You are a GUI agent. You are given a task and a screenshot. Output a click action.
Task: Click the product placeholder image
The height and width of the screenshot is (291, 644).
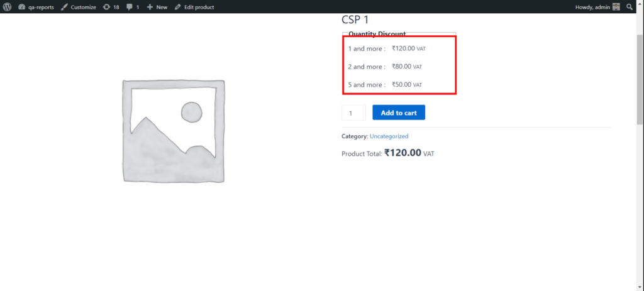click(173, 131)
